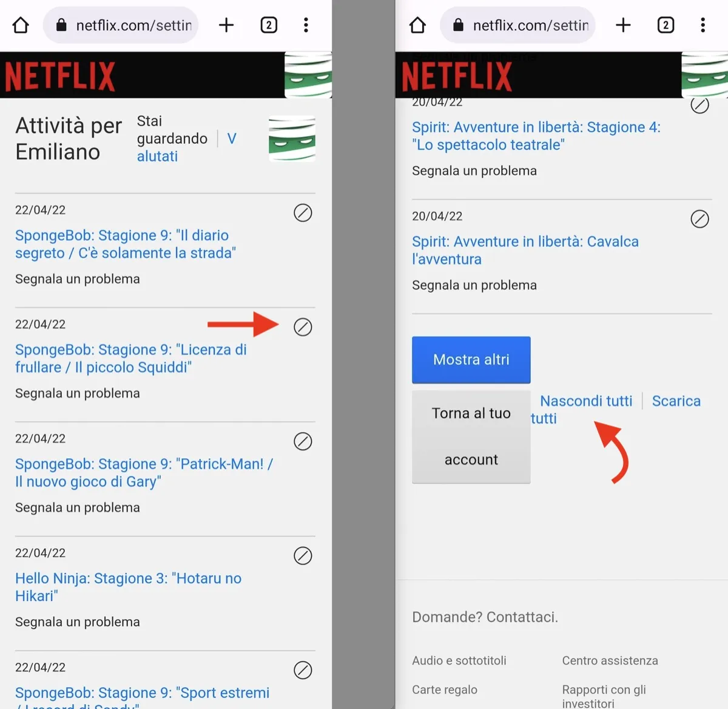
Task: Open the 'Centro assistenza' page
Action: click(x=609, y=660)
